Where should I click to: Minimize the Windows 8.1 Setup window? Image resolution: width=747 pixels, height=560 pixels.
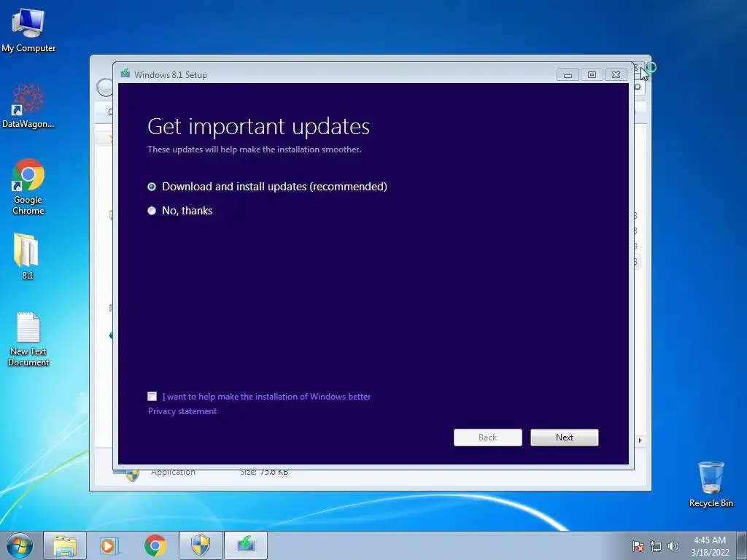pos(568,75)
